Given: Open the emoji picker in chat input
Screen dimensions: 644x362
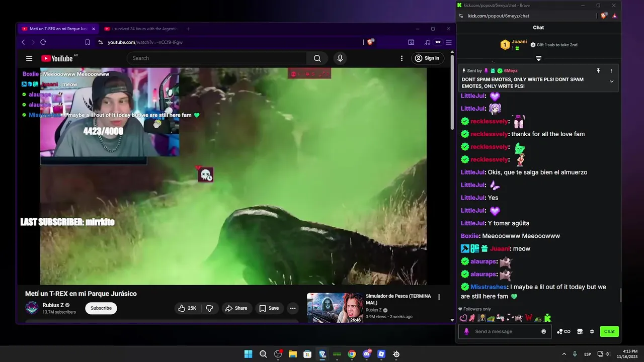Looking at the screenshot, I should click(543, 331).
